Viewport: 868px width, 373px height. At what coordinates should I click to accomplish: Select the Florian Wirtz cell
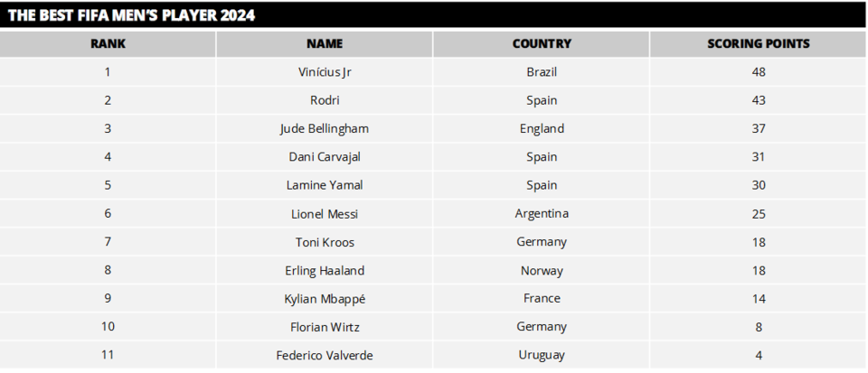(325, 327)
